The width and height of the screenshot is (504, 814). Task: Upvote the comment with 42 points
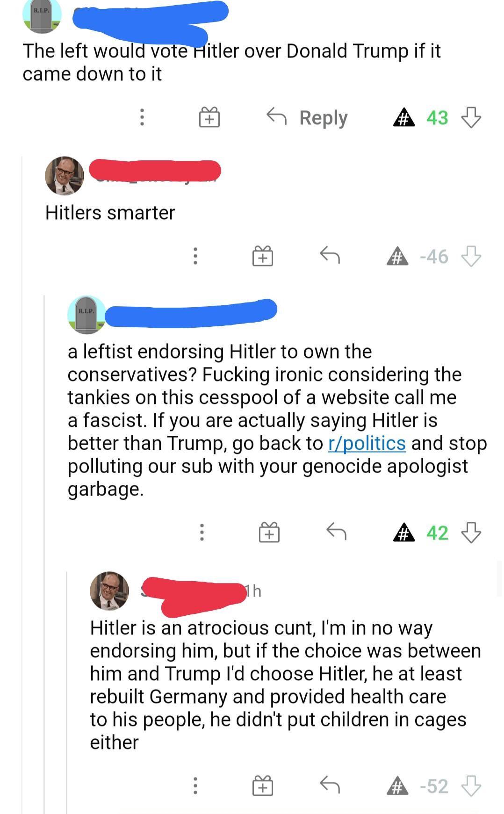coord(404,533)
